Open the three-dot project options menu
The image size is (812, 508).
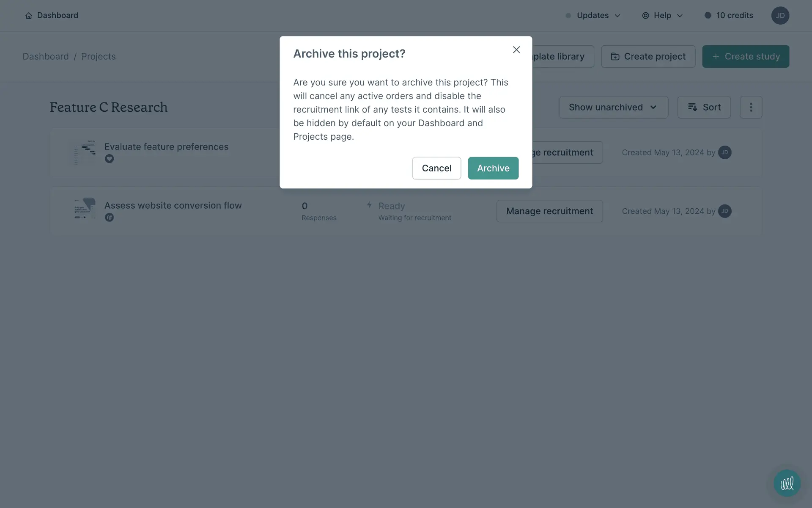pyautogui.click(x=751, y=107)
